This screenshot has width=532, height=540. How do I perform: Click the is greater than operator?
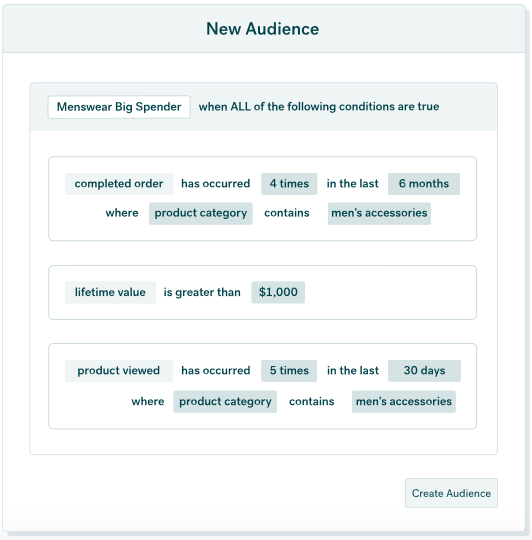pos(202,292)
